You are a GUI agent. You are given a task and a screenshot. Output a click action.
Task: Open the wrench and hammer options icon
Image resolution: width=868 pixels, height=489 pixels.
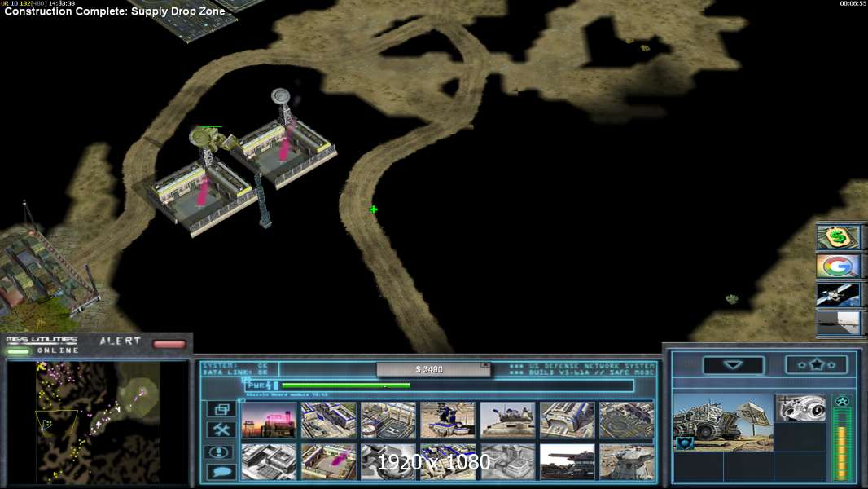point(221,430)
